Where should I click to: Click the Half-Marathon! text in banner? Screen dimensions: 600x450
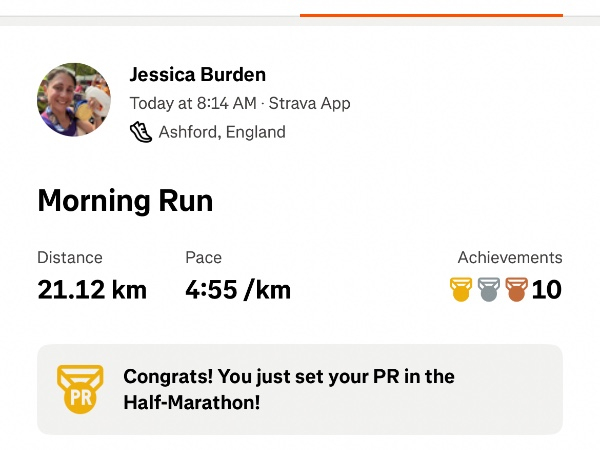click(x=189, y=402)
